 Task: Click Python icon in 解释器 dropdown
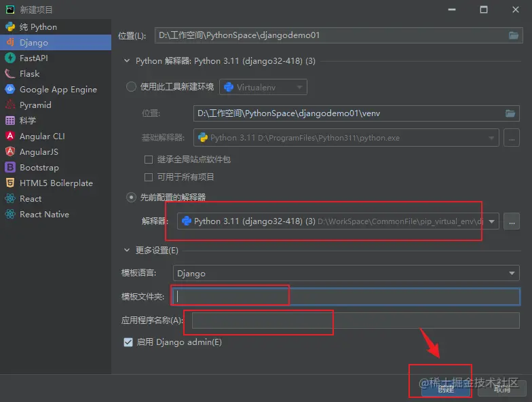click(187, 221)
